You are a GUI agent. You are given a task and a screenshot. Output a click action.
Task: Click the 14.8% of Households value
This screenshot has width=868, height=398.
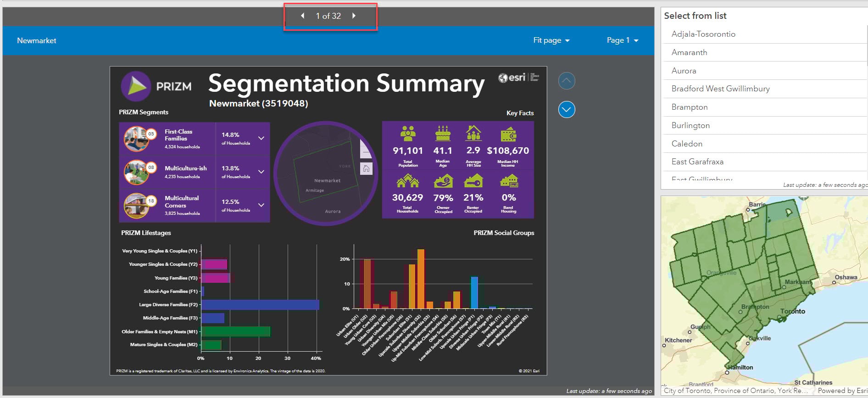230,135
